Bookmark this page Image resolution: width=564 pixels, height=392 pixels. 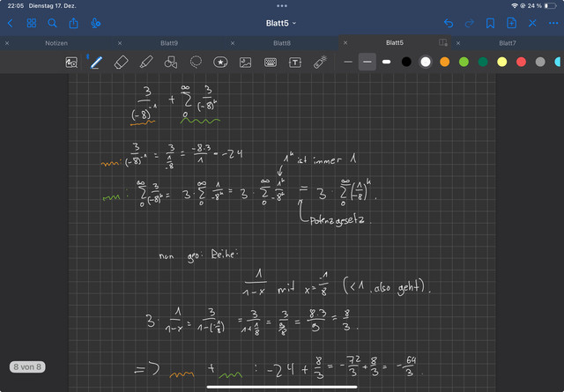click(x=490, y=24)
